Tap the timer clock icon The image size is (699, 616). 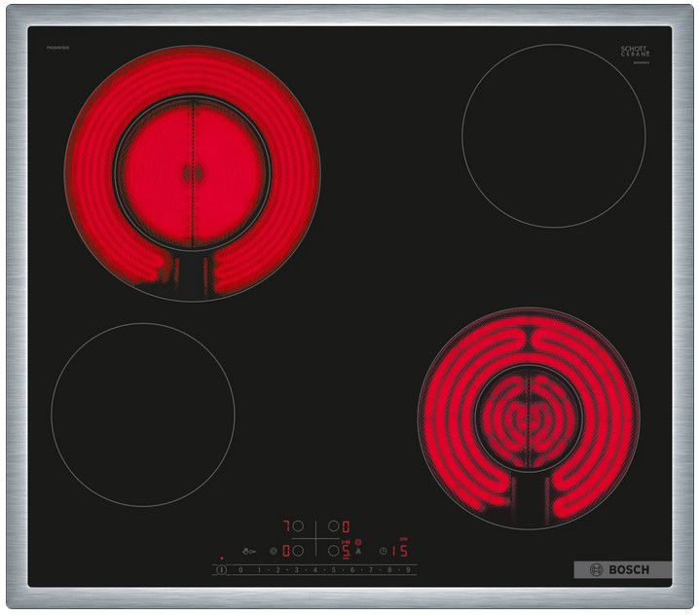tap(383, 551)
